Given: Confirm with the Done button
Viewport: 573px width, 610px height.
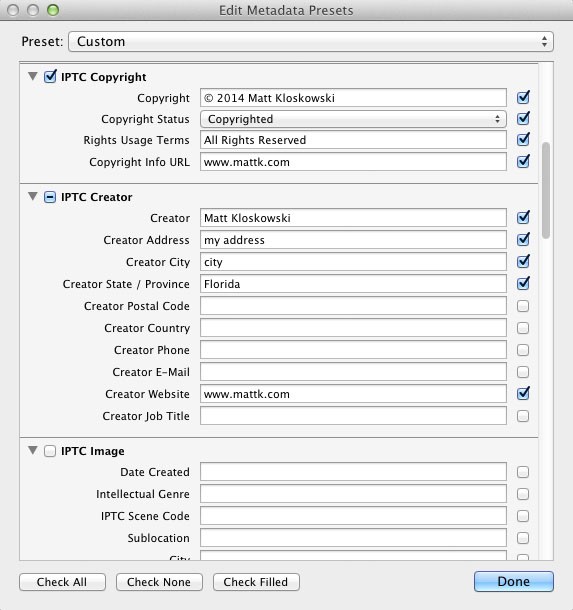Looking at the screenshot, I should (513, 581).
